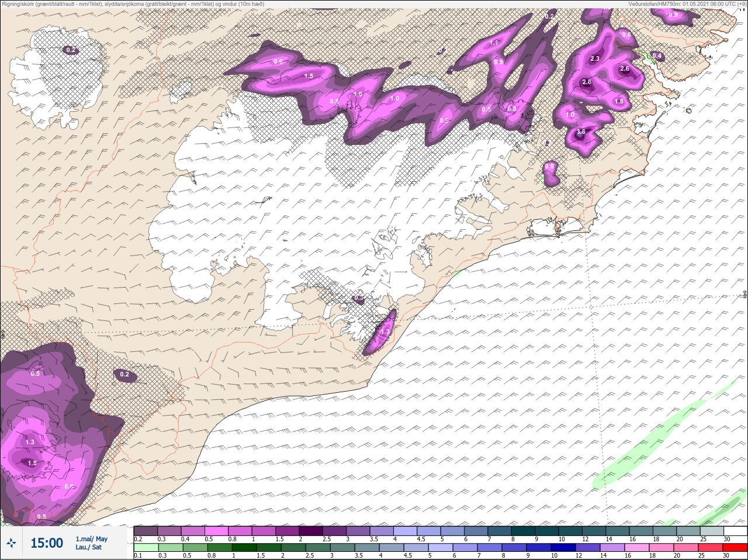Click the 15:00 forecast time display
The width and height of the screenshot is (748, 560).
click(x=47, y=543)
